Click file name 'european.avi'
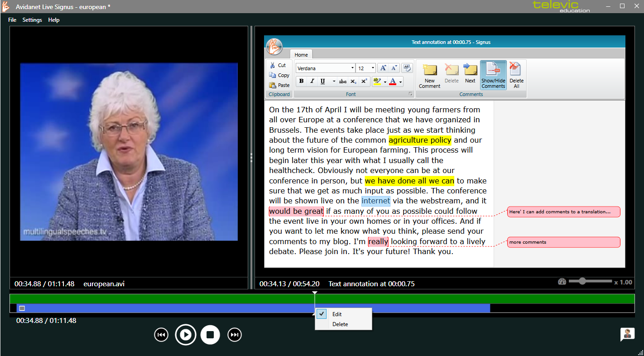Viewport: 644px width, 356px height. click(104, 284)
